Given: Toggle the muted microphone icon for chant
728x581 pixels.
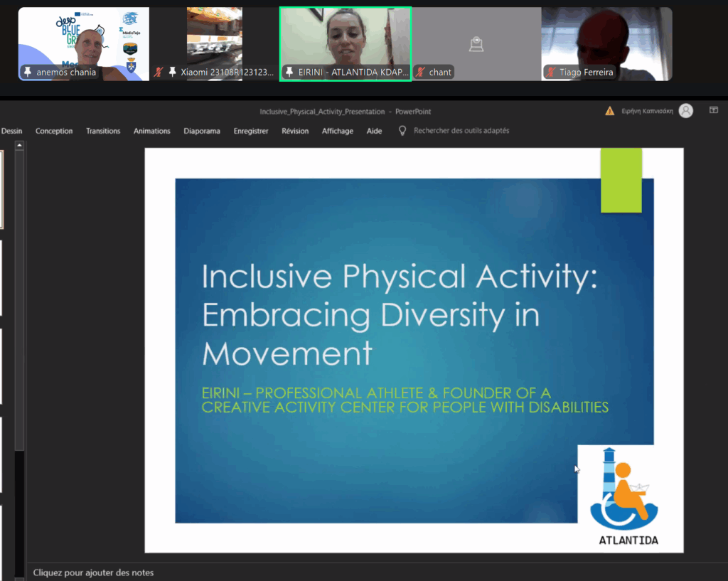Looking at the screenshot, I should pos(420,73).
